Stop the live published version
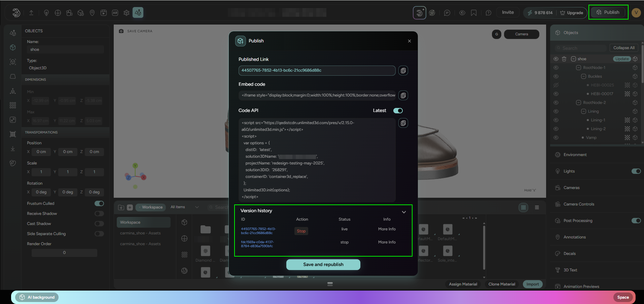Screen dimensions: 644x304 point(301,231)
